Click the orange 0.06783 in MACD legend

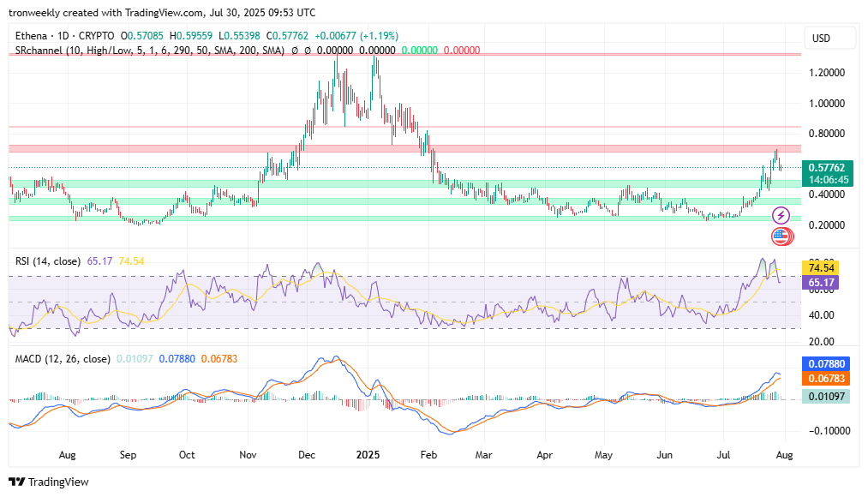pyautogui.click(x=219, y=359)
